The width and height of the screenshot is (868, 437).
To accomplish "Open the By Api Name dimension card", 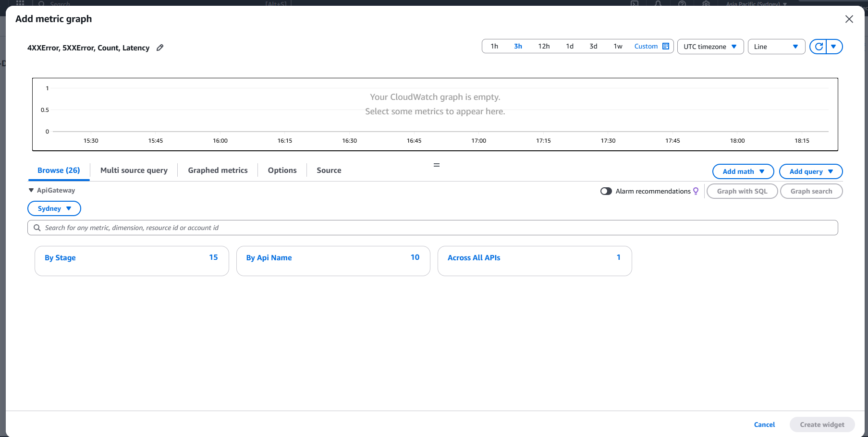I will coord(333,261).
